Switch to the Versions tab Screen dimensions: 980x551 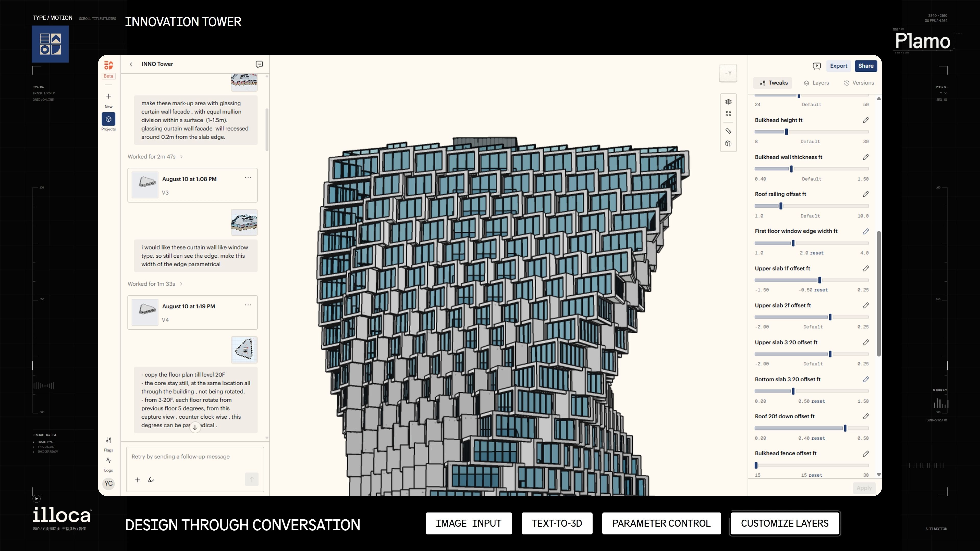(x=859, y=83)
